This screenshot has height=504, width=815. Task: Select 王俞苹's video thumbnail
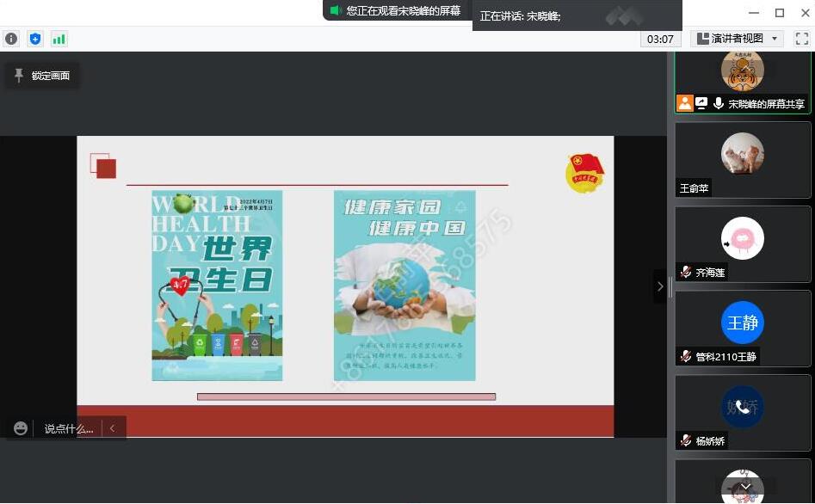(x=742, y=159)
